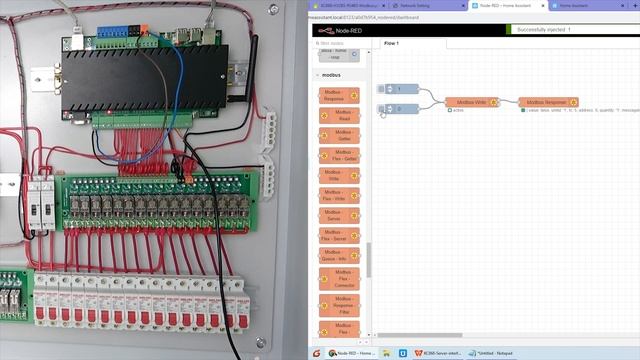Pick Modbus Flex Connector palette node
Viewport: 640px width, 360px height.
[339, 279]
